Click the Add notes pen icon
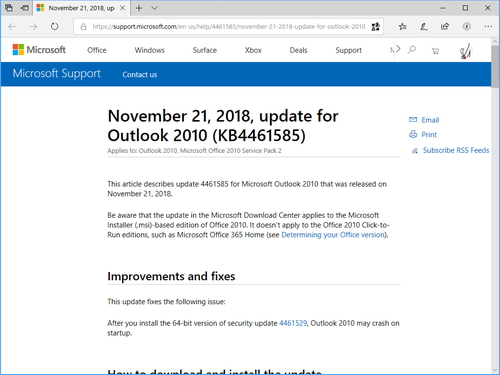 (424, 26)
